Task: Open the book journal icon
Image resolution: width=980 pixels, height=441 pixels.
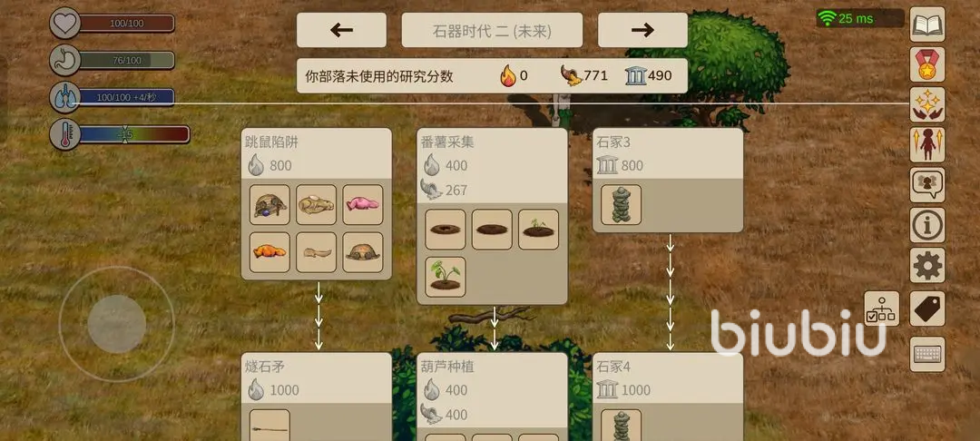Action: [x=926, y=24]
